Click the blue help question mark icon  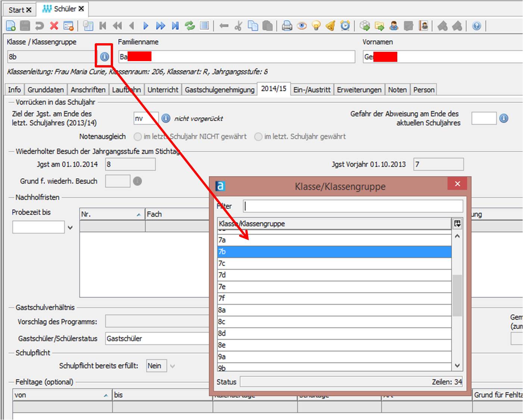476,26
